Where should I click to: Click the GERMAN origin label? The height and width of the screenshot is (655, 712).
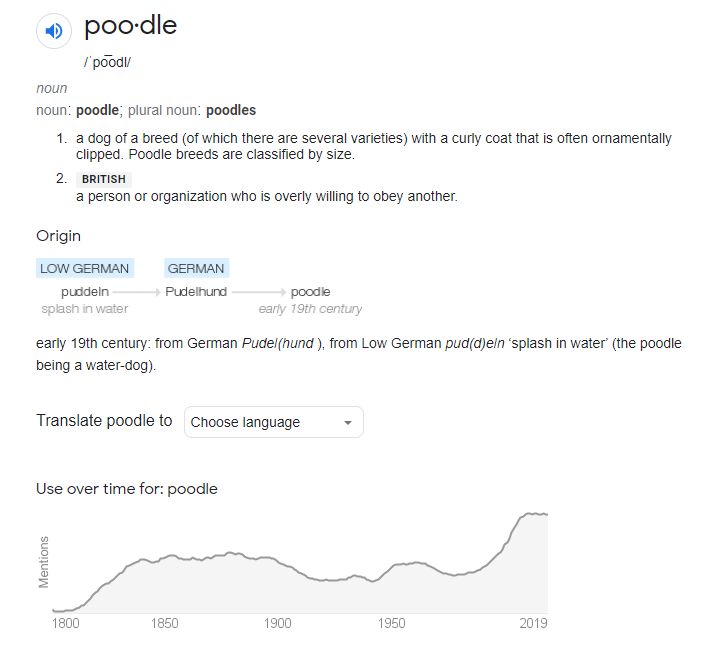196,268
